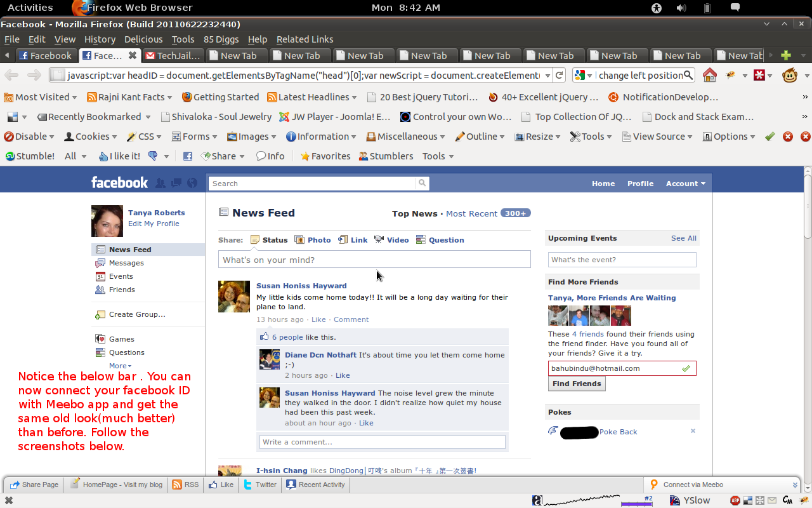Click Connect via Meebo button

693,485
